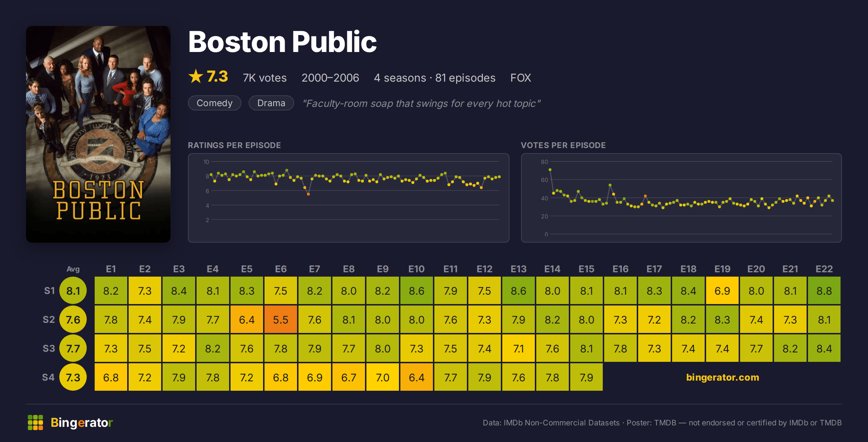
Task: Select the Drama genre tag
Action: (x=271, y=103)
